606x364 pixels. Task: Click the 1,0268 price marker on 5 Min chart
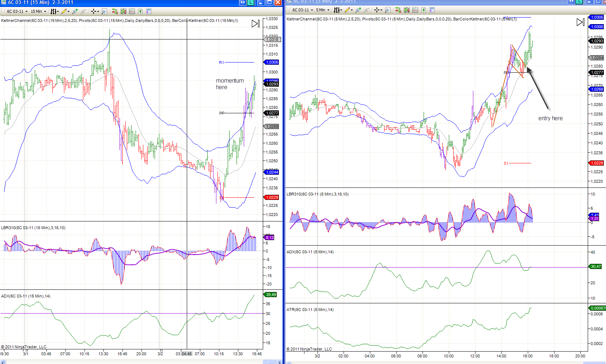pos(596,89)
